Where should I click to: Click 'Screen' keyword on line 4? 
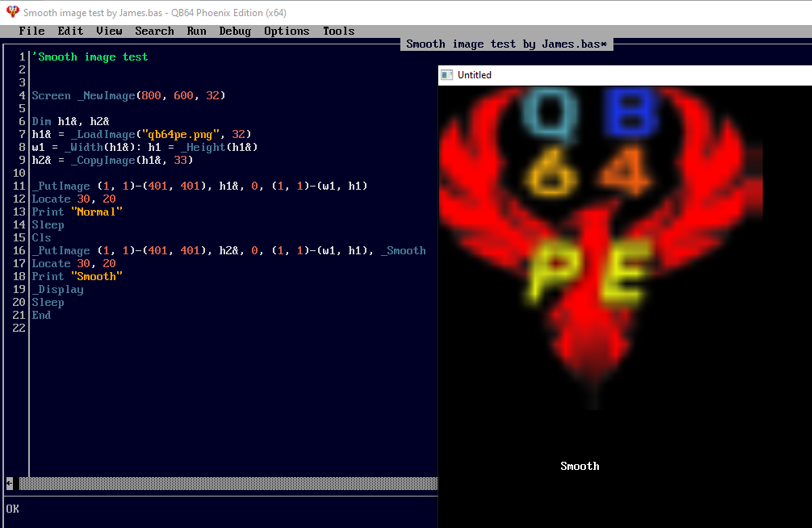[52, 96]
